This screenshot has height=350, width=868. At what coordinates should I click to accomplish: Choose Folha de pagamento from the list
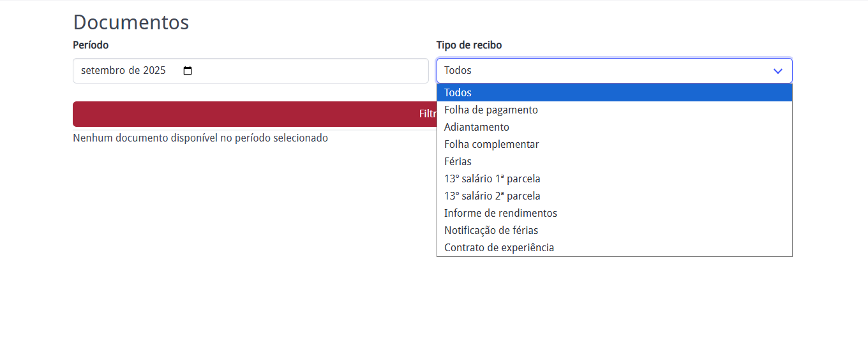491,110
